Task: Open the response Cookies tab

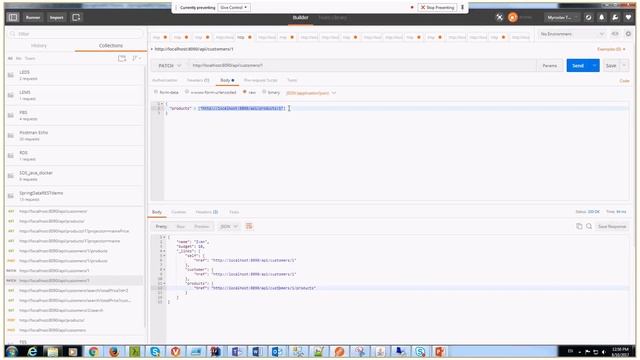Action: click(178, 212)
